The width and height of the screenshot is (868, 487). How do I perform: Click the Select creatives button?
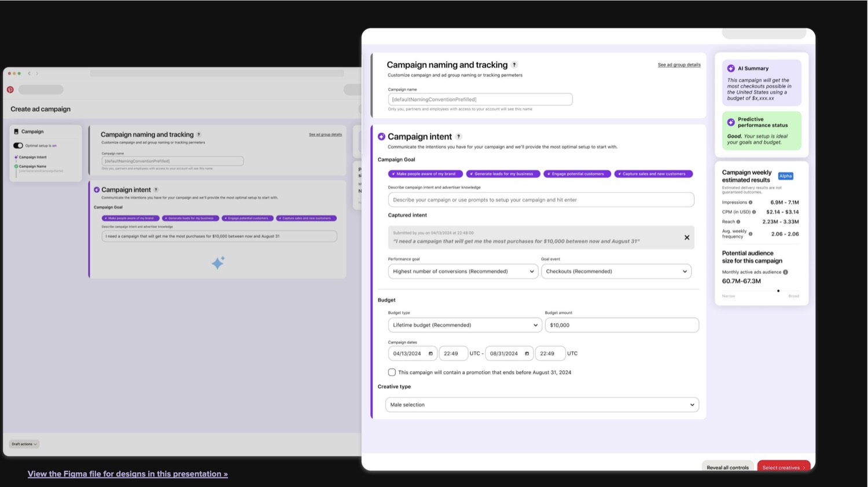[x=784, y=467]
